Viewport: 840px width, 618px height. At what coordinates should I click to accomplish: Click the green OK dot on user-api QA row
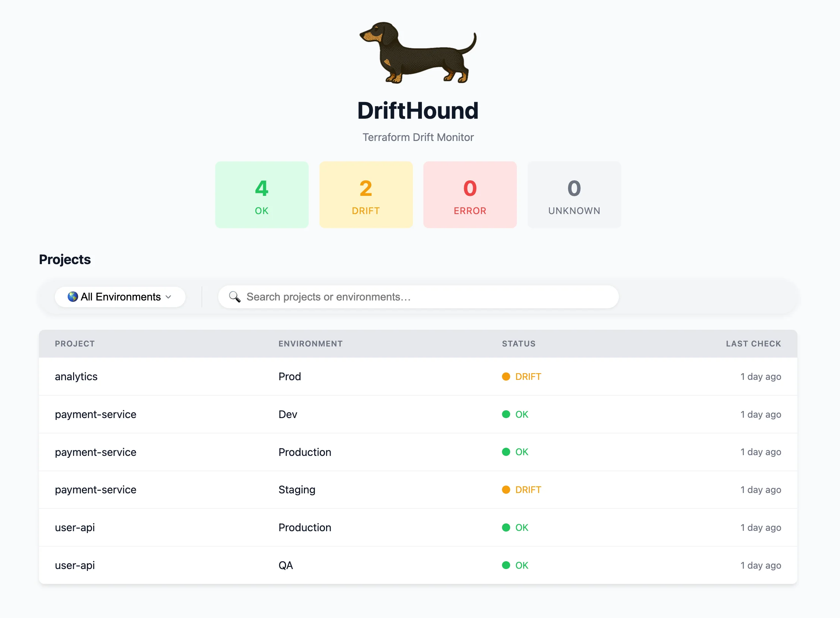506,565
